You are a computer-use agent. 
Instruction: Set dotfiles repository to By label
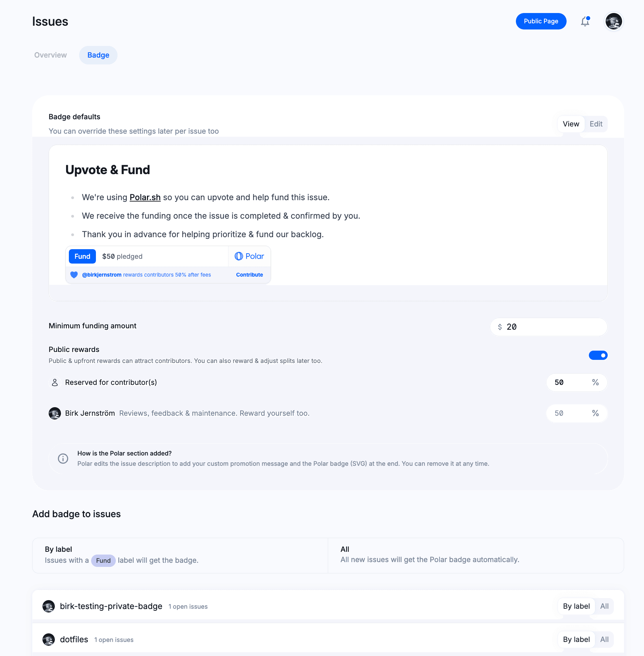[x=577, y=640]
